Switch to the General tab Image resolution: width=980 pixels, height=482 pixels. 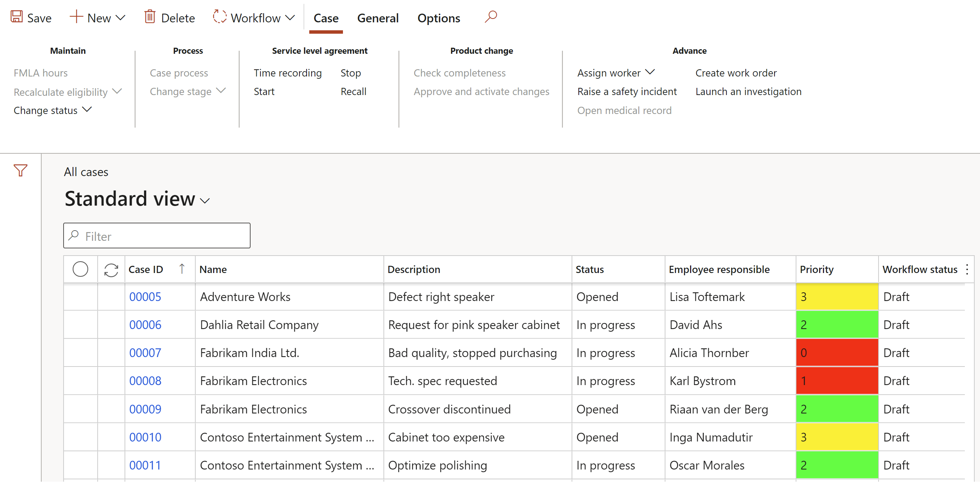(x=378, y=18)
